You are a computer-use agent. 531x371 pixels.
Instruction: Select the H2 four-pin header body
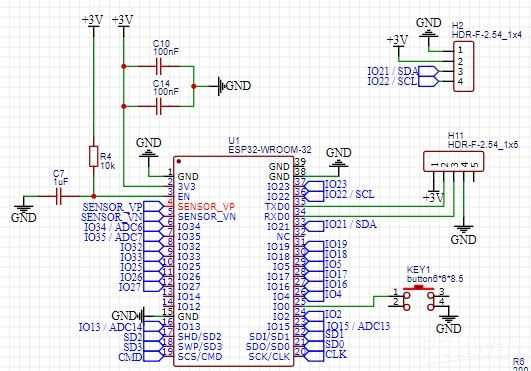(x=464, y=66)
